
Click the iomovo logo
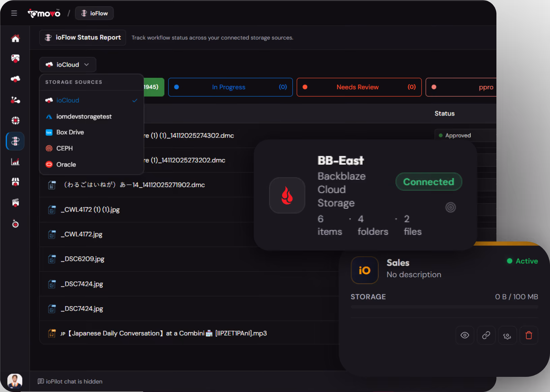coord(44,13)
